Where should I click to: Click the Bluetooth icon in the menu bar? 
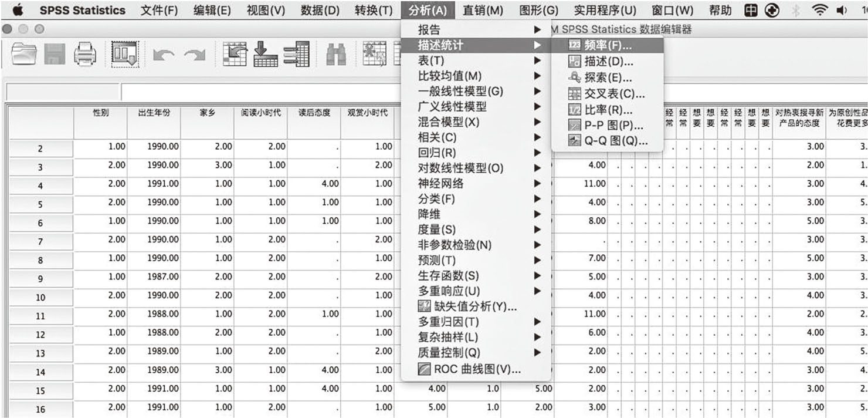pos(795,10)
